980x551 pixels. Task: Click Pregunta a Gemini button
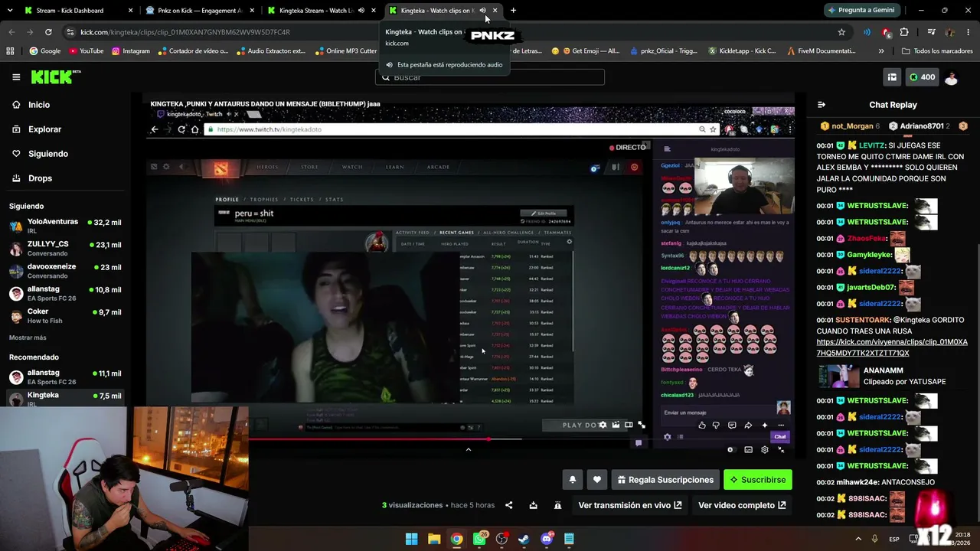click(861, 11)
